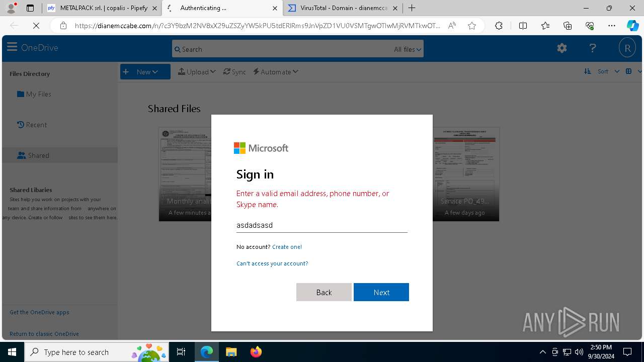Expand the Sort dropdown
The image size is (644, 362).
point(608,71)
